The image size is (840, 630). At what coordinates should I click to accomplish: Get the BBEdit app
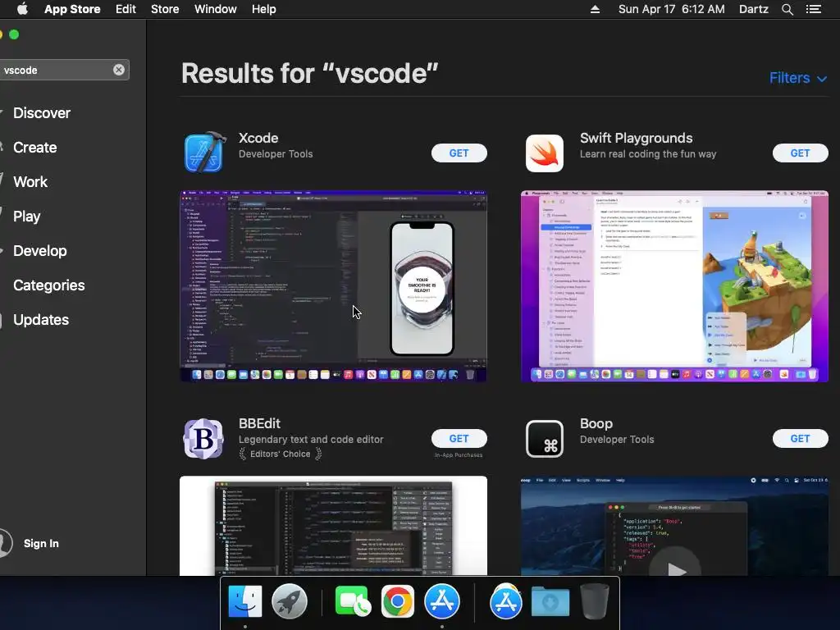[459, 439]
